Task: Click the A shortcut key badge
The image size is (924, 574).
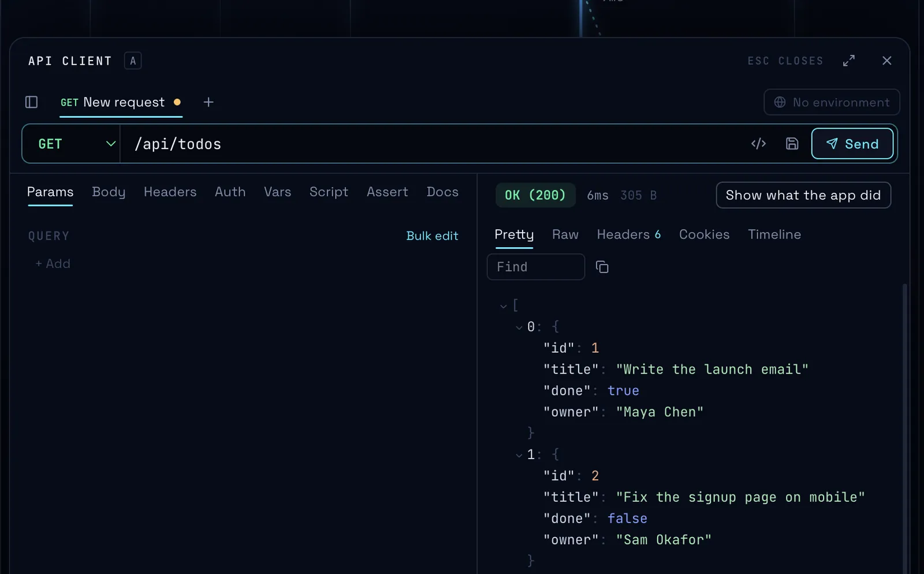Action: point(133,61)
